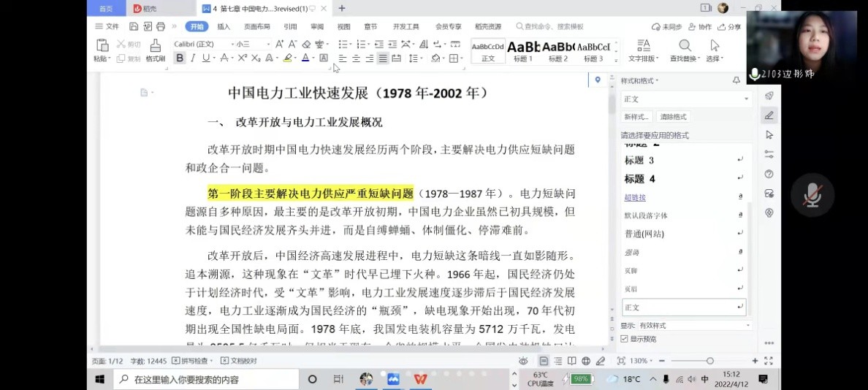868x390 pixels.
Task: Apply italic formatting
Action: 193,58
